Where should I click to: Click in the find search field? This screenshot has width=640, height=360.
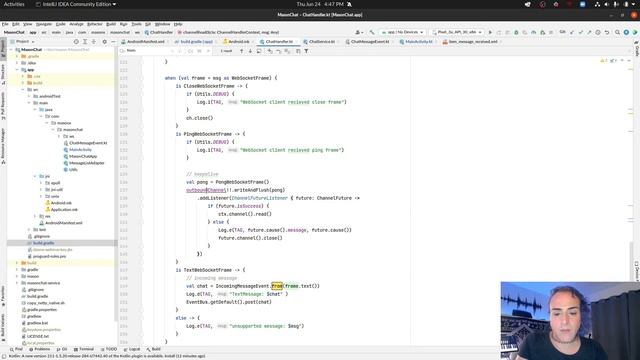click(149, 51)
